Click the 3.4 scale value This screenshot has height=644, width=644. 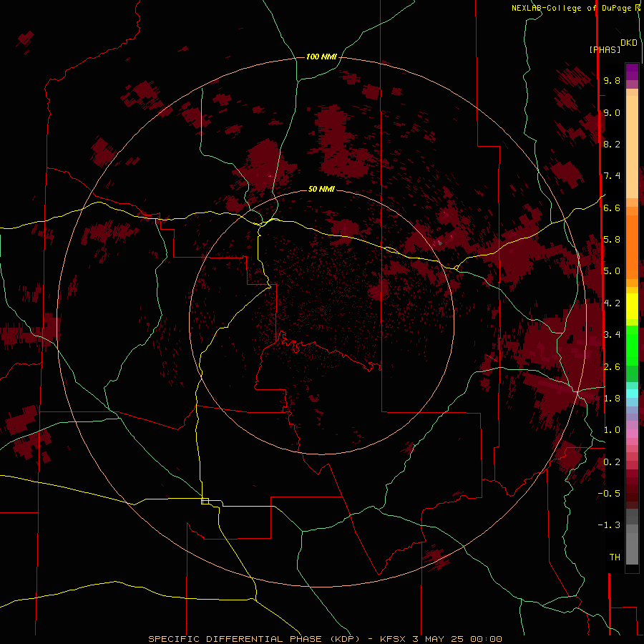(x=612, y=335)
